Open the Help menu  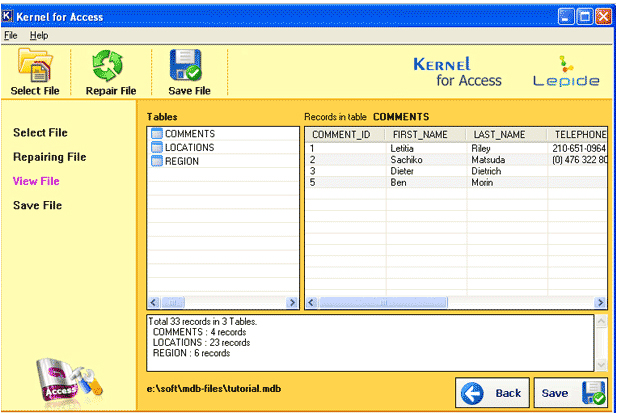click(x=39, y=36)
